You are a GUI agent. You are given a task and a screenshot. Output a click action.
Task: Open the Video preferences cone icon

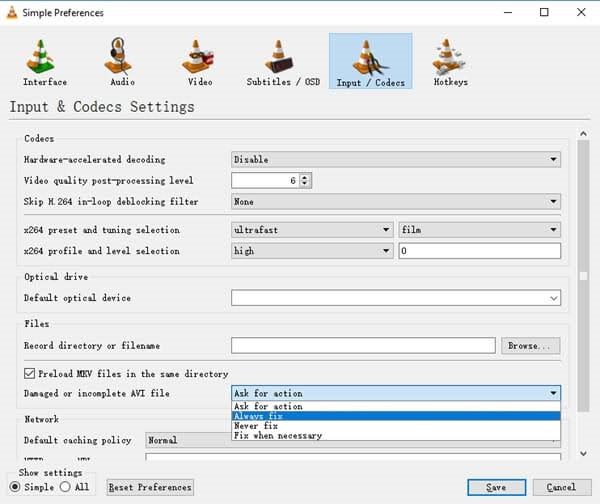198,57
